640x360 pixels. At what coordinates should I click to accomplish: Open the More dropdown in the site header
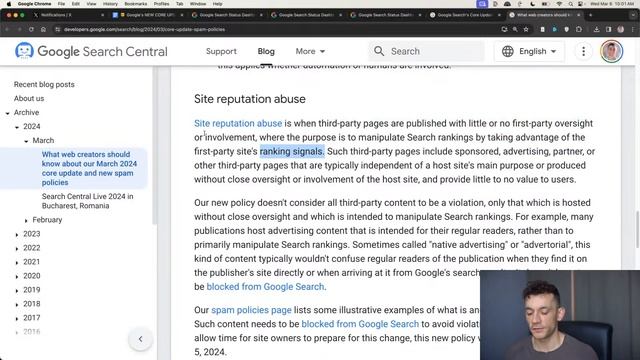(310, 51)
